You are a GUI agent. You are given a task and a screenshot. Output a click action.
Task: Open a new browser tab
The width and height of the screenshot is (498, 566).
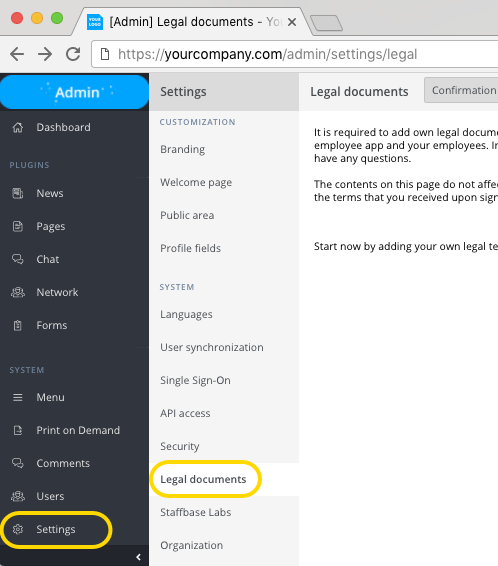click(x=327, y=23)
